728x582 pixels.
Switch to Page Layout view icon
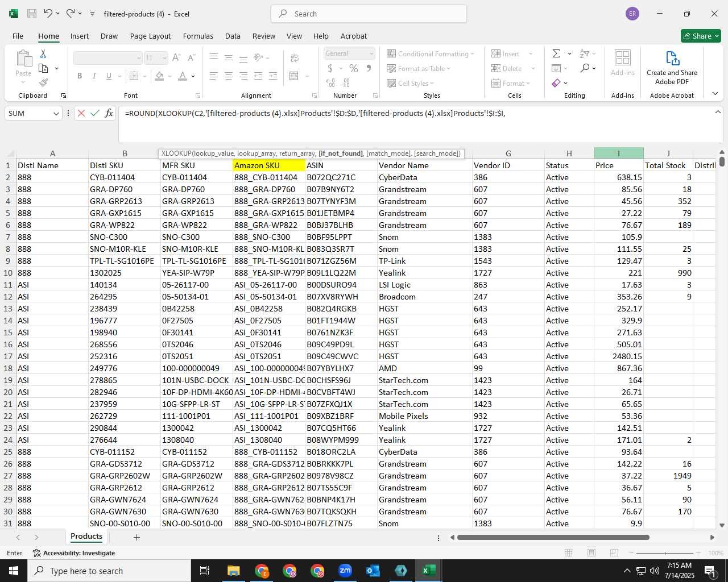(591, 553)
